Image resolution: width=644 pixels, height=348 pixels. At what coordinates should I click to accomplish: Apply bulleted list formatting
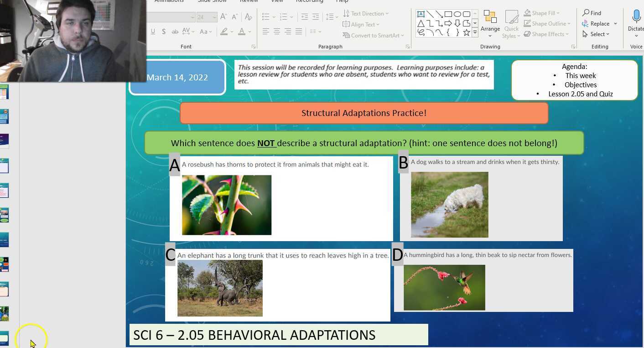click(265, 16)
